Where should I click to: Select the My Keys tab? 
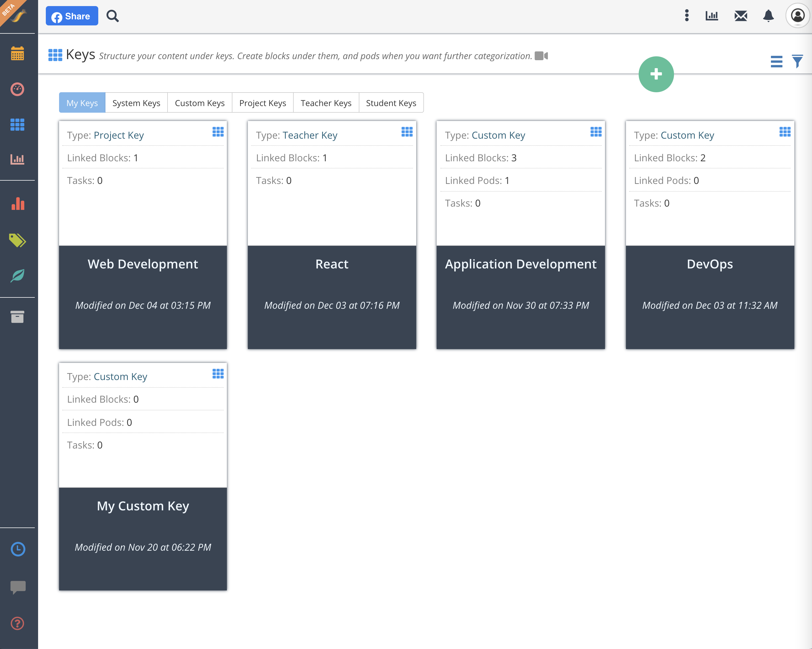click(82, 103)
